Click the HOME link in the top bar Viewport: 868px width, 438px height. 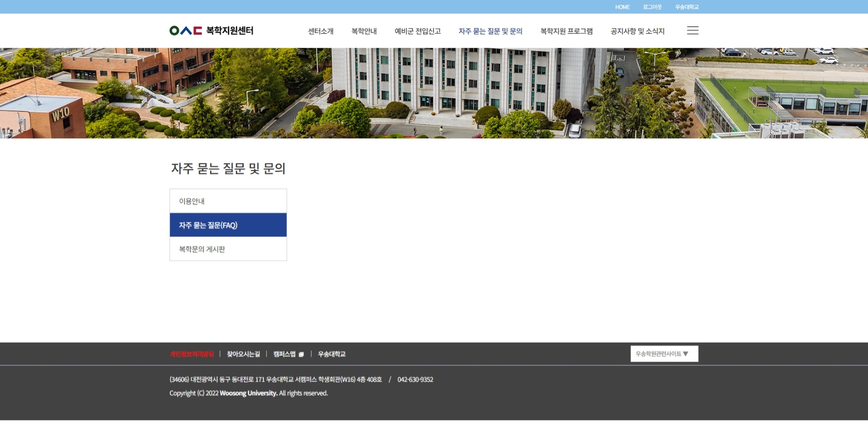click(622, 7)
